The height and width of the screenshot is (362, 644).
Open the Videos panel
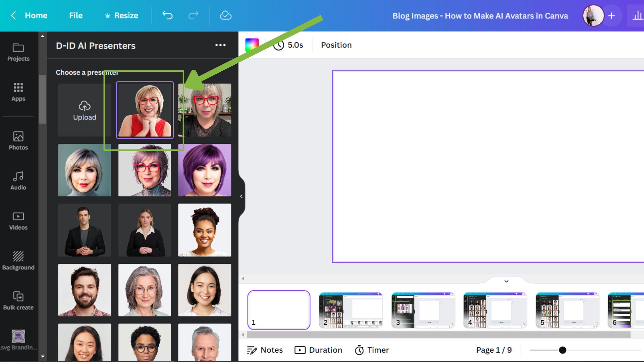click(18, 221)
